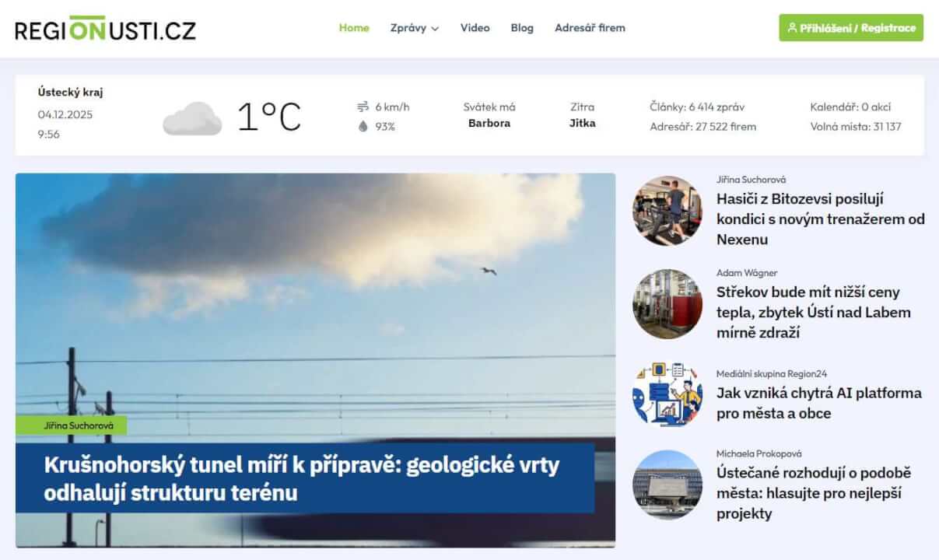This screenshot has width=939, height=560.
Task: Click the headline about Nexen fitness trenažer
Action: [x=819, y=219]
